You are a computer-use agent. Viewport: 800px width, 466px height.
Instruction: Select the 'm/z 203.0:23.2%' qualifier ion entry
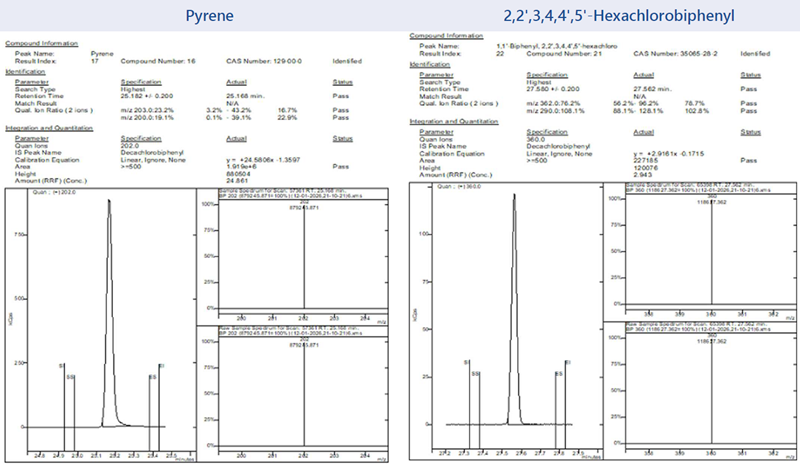[147, 110]
